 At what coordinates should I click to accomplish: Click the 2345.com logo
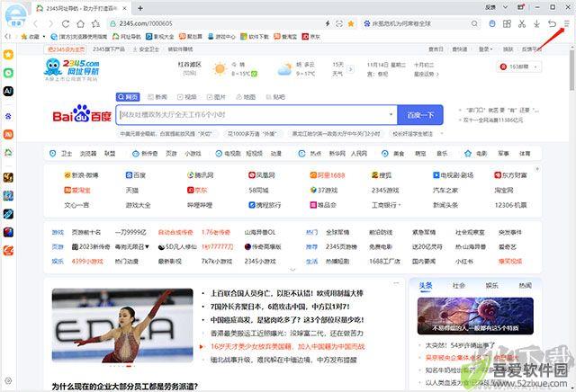click(72, 69)
